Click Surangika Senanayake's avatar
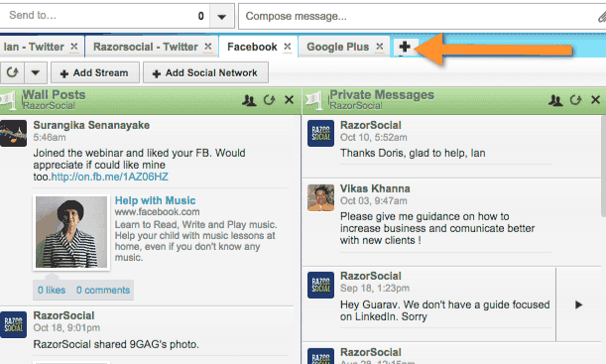 [x=13, y=133]
